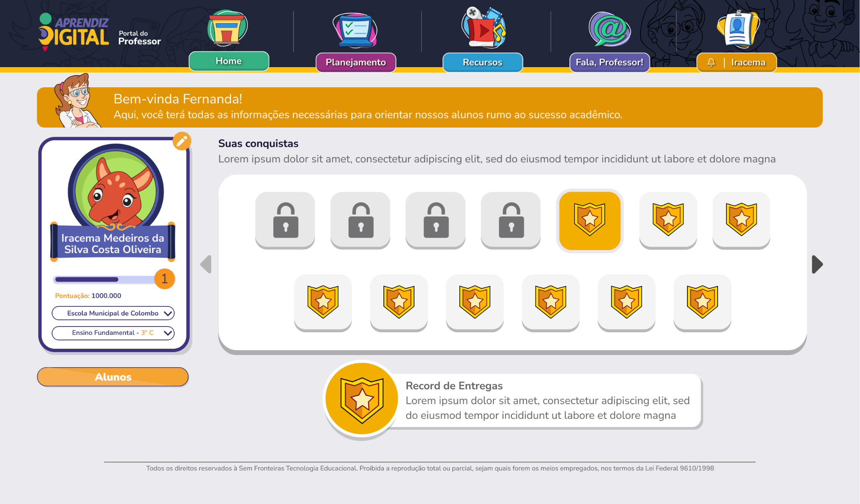This screenshot has width=860, height=504.
Task: Expand the Escola Municipal de Colombo dropdown
Action: tap(113, 313)
